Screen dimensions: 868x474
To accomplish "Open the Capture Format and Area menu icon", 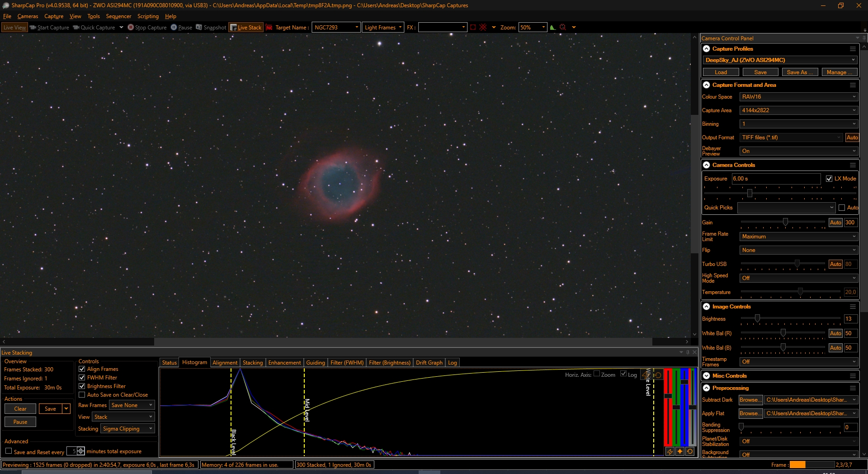I will click(853, 85).
